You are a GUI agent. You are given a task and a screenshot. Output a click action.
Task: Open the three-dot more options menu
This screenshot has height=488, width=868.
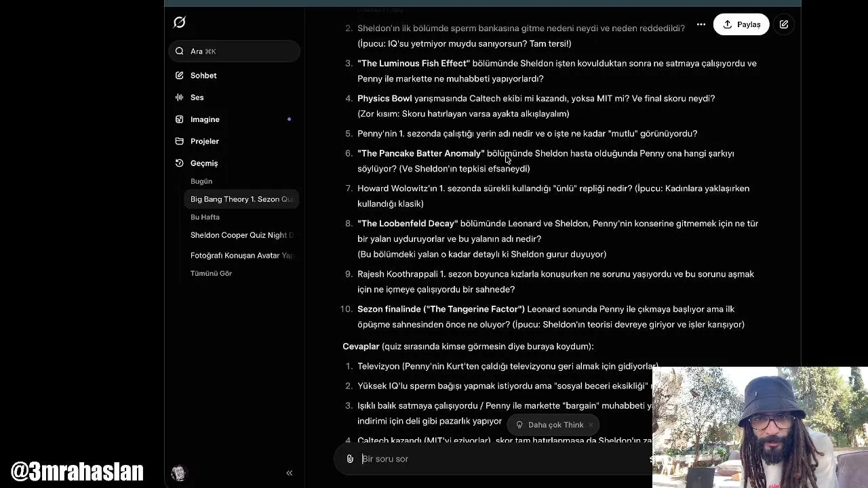click(x=701, y=24)
